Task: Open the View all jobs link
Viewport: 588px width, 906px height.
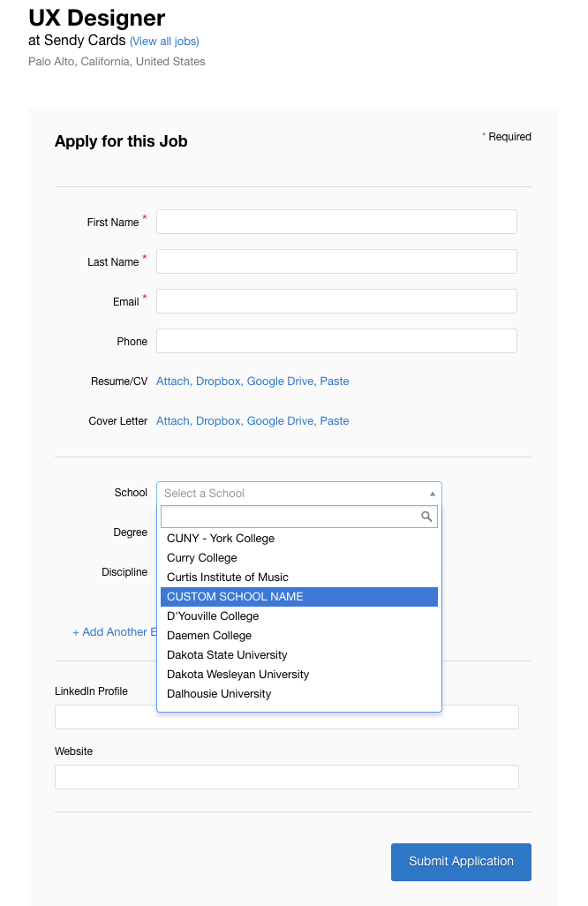Action: [164, 42]
